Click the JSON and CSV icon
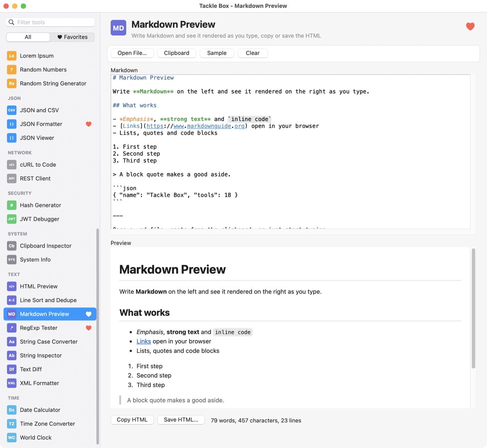Viewport: 487px width, 448px height. click(x=11, y=110)
